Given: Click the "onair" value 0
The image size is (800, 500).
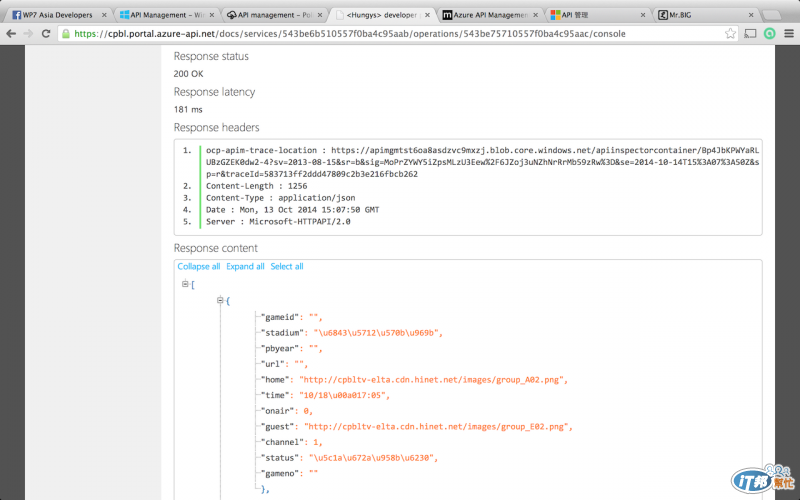Looking at the screenshot, I should [308, 411].
